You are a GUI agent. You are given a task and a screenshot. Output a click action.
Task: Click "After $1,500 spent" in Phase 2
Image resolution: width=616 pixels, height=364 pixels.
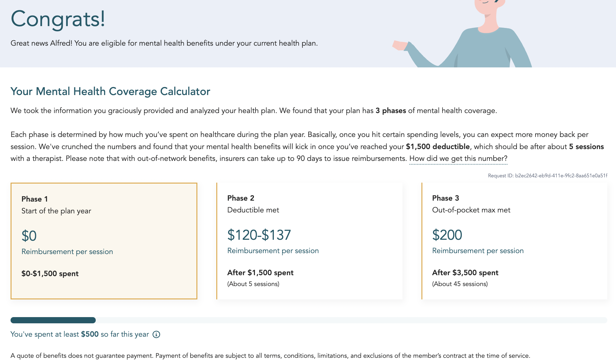pyautogui.click(x=260, y=273)
